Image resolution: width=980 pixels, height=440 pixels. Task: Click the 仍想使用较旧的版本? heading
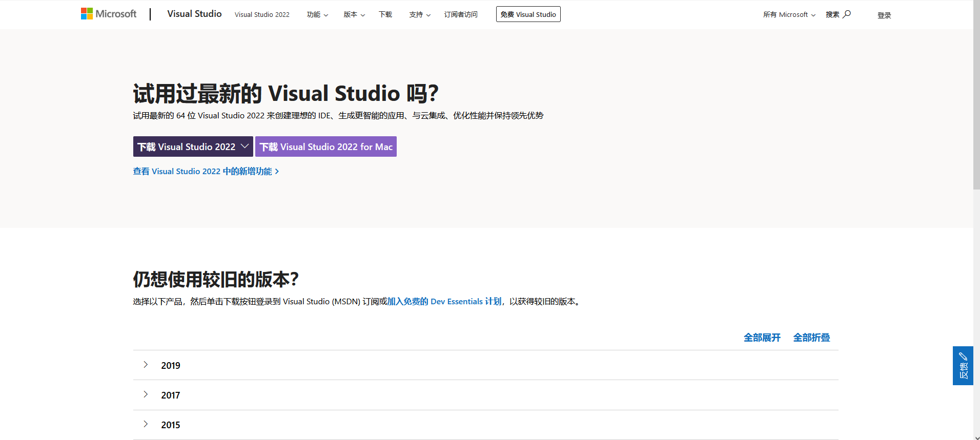click(216, 280)
